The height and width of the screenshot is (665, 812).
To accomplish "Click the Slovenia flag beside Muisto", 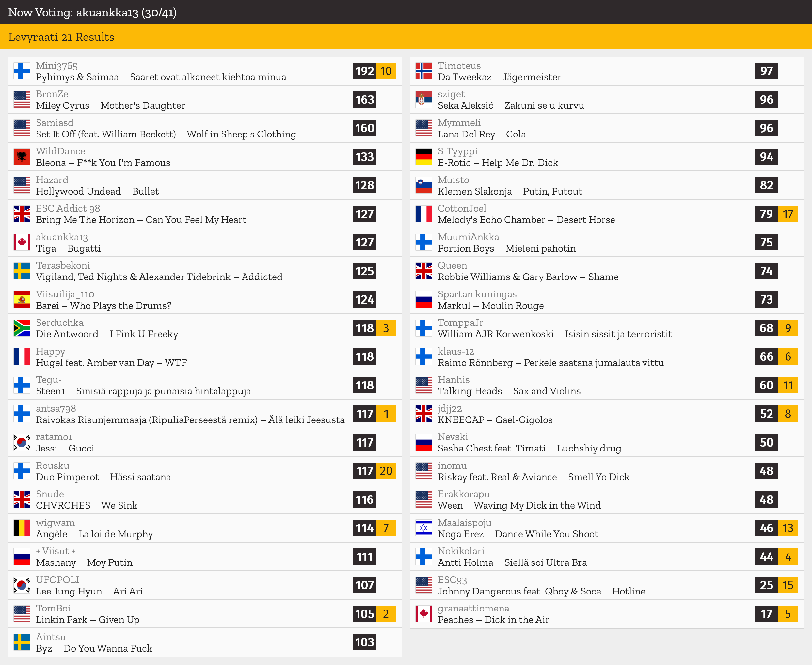I will point(423,185).
